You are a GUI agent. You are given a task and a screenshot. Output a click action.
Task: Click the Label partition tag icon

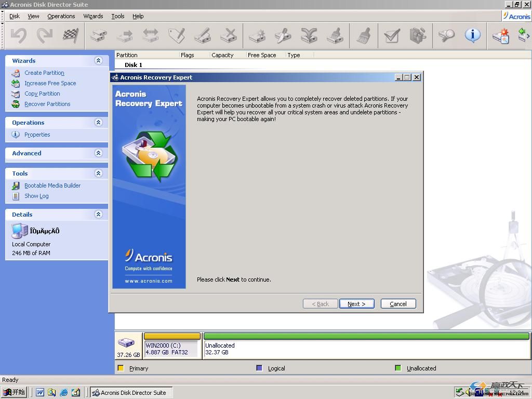click(177, 36)
